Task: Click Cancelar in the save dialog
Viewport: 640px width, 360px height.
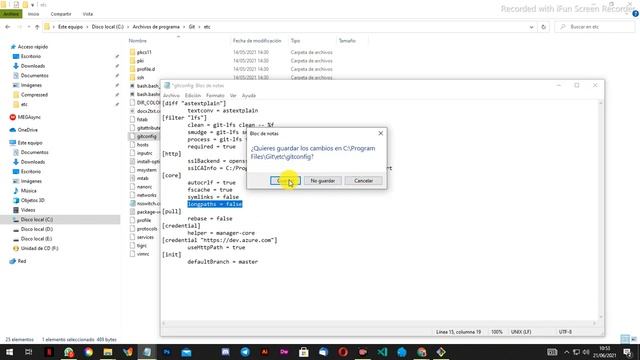Action: tap(363, 180)
